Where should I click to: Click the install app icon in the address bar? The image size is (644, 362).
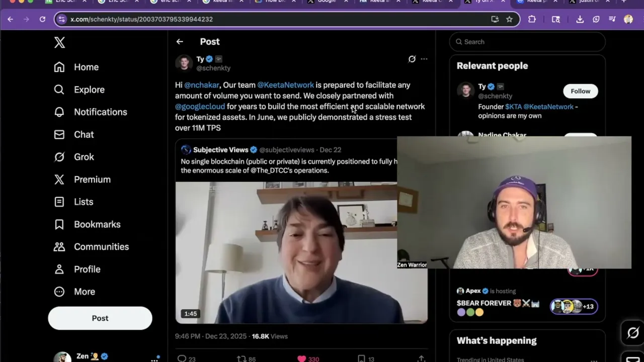point(495,19)
